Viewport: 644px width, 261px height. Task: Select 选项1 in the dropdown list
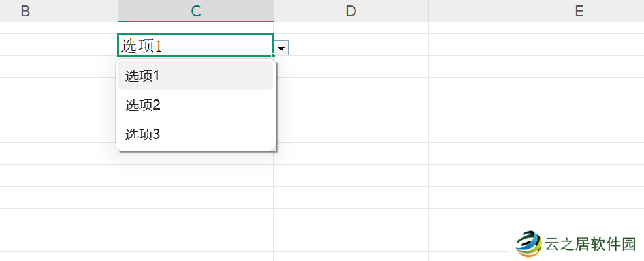tap(195, 76)
